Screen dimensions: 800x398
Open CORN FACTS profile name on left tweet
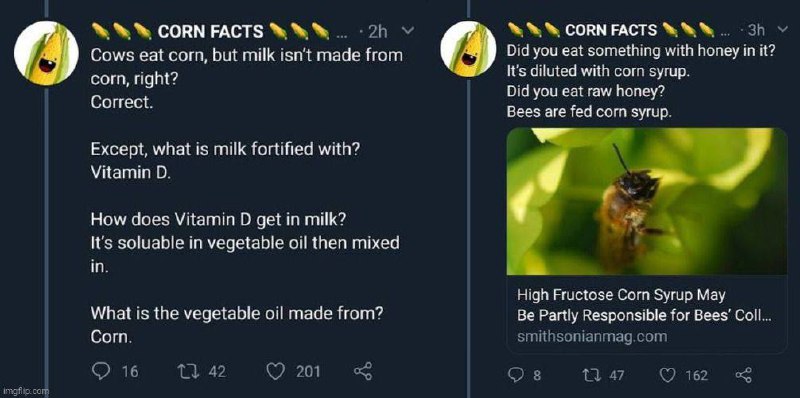(x=210, y=32)
